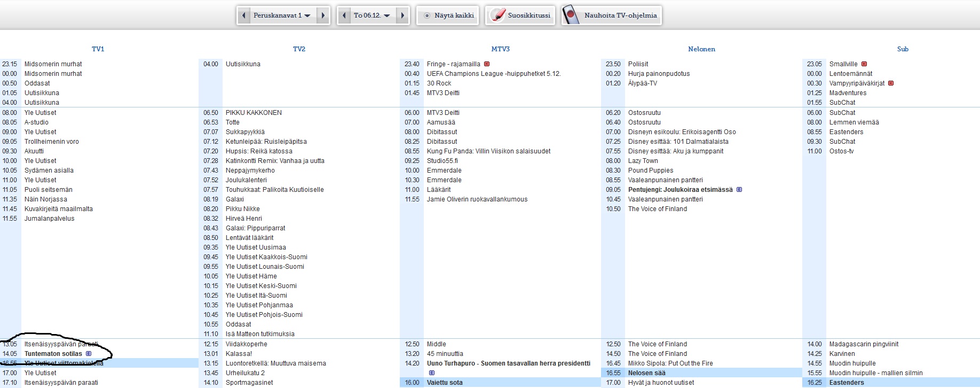Click Nauhoita TV-ohjelmia record button

pos(612,15)
